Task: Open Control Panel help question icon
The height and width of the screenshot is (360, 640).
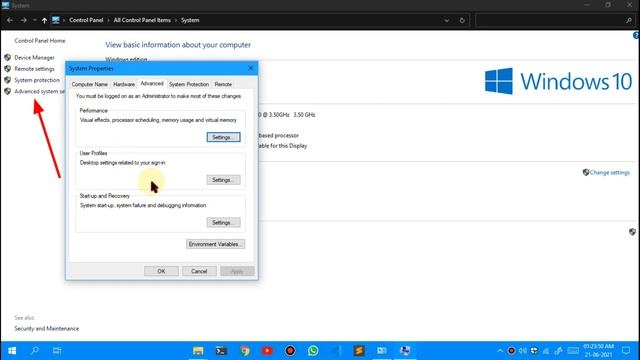Action: pos(636,36)
